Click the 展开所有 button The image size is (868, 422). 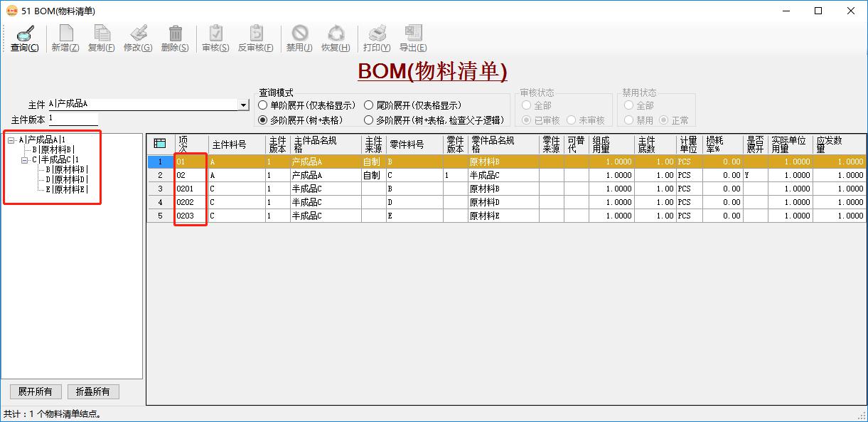click(x=35, y=391)
